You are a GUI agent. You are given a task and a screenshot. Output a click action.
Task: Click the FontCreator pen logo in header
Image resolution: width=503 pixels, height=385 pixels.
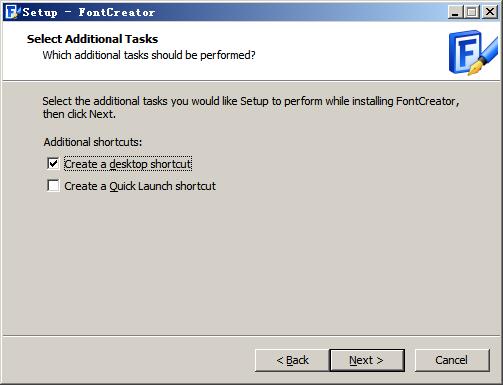(x=473, y=53)
